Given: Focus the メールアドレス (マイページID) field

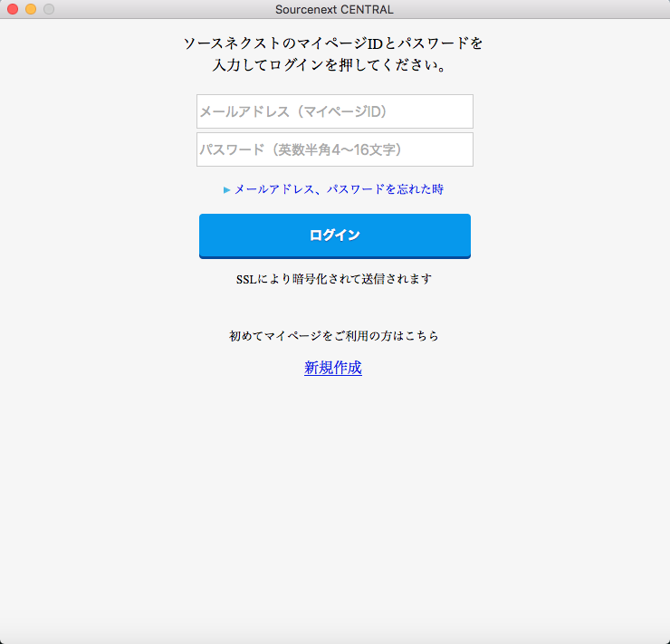Looking at the screenshot, I should [x=334, y=111].
